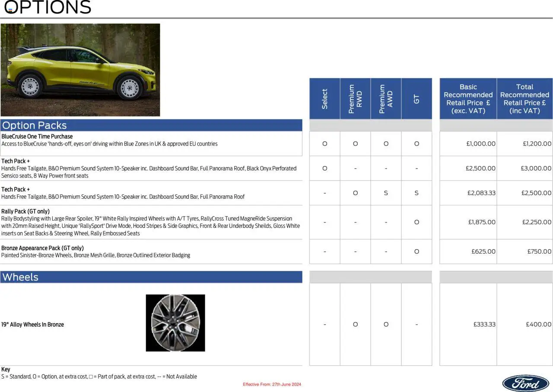Click the Total Recommended Retail Price header
Viewport: 553px width, 392px height.
coord(525,99)
